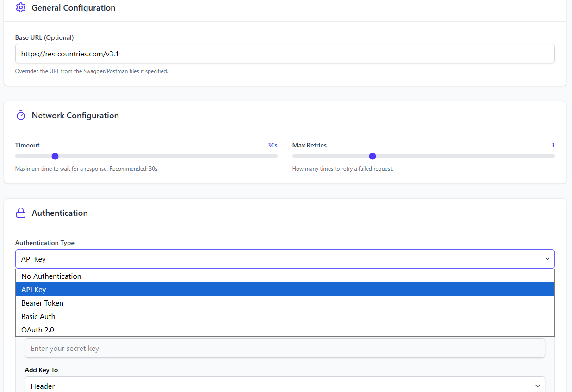This screenshot has height=392, width=572.
Task: Click the Max Retries value 3
Action: tap(553, 146)
